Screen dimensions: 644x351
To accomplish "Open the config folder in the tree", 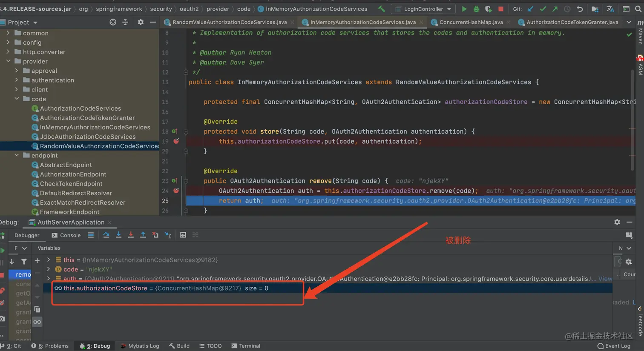I will tap(28, 43).
